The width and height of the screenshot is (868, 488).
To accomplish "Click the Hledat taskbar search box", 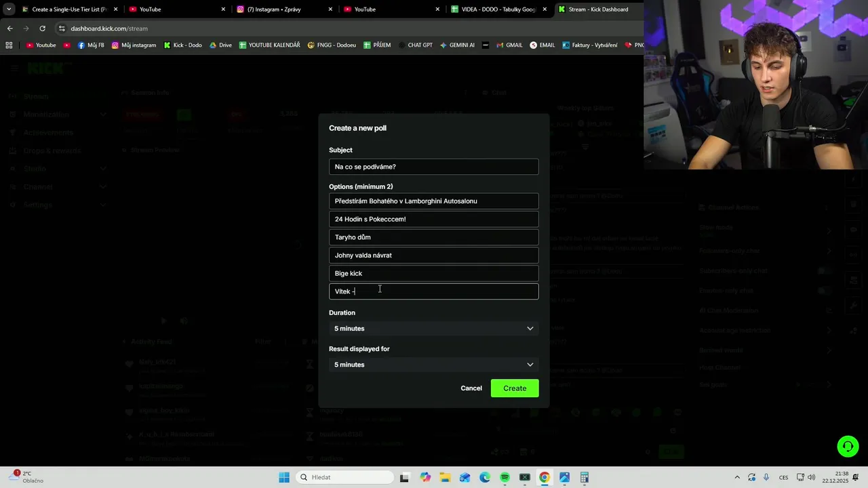I will coord(344,477).
